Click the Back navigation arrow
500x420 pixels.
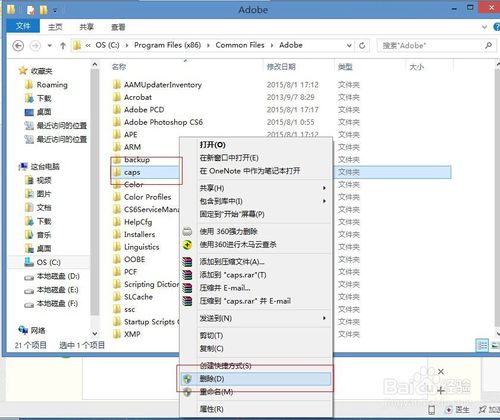pos(18,45)
